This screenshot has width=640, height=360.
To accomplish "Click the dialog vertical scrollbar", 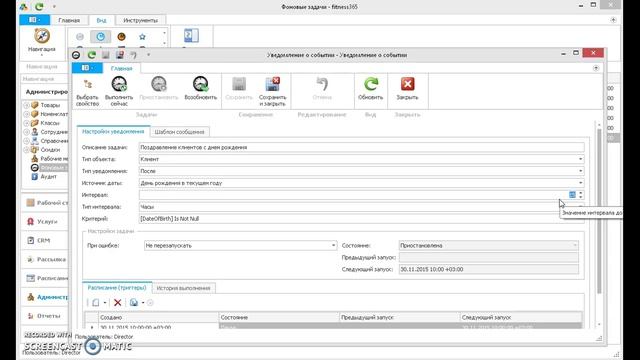I will pos(599,211).
